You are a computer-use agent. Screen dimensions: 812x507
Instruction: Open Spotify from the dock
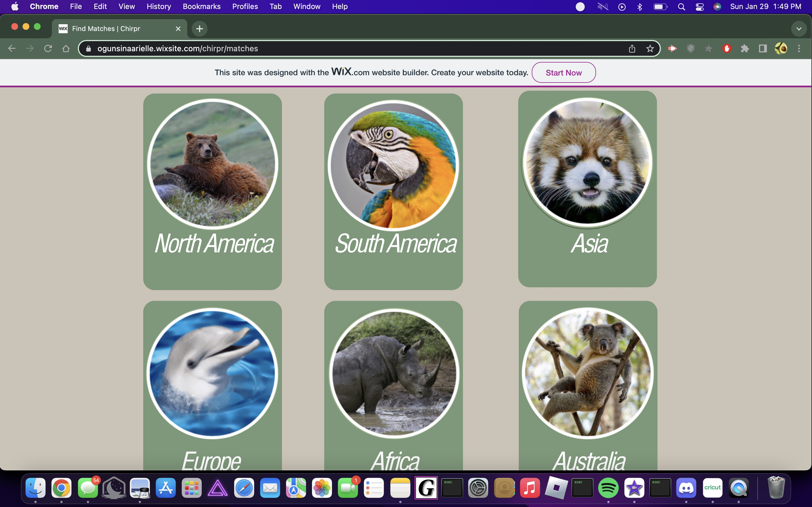(608, 488)
